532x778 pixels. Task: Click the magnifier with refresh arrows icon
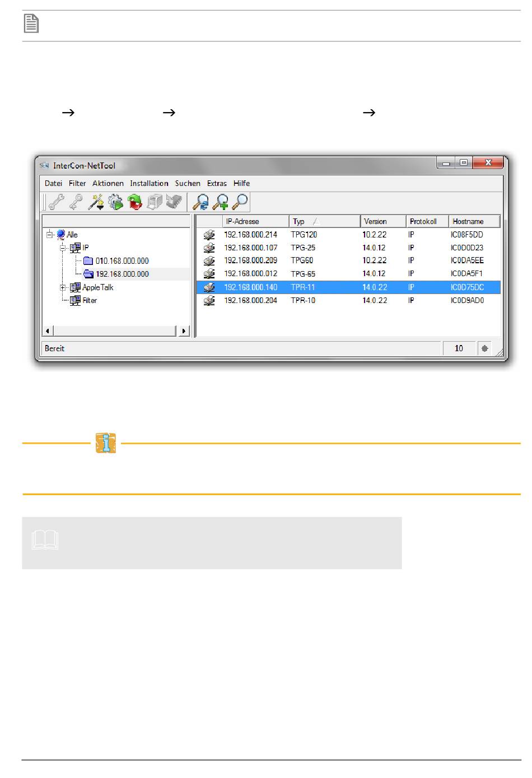tap(200, 202)
